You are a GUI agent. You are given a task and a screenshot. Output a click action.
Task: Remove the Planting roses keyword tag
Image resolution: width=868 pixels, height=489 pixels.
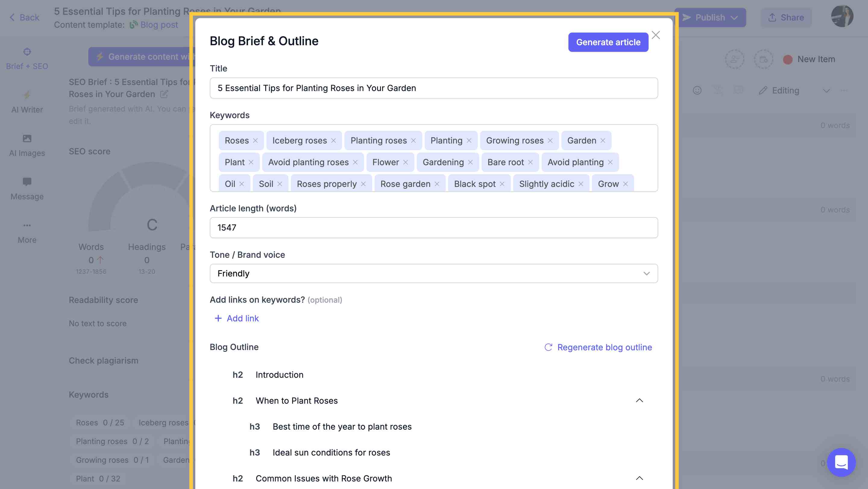click(x=414, y=140)
